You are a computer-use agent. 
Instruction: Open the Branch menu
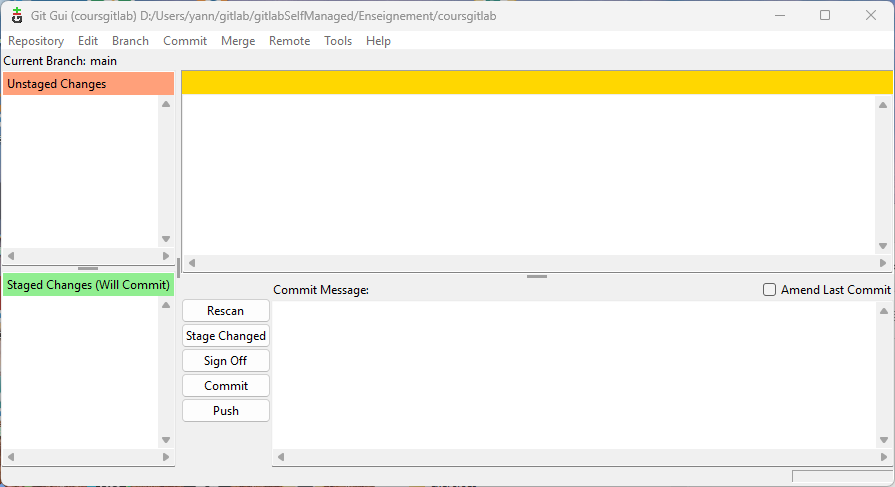pos(130,41)
